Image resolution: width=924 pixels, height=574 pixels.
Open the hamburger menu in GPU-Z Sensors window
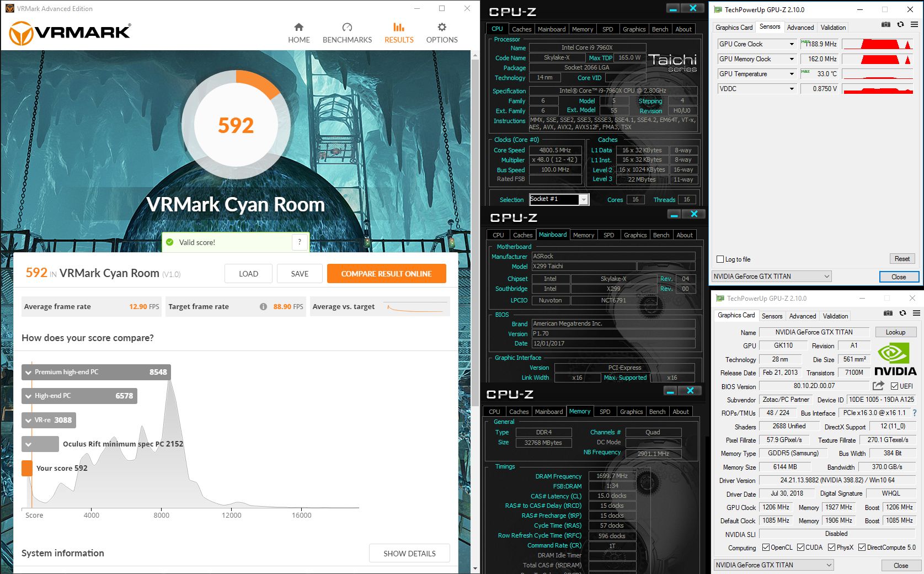[x=914, y=25]
